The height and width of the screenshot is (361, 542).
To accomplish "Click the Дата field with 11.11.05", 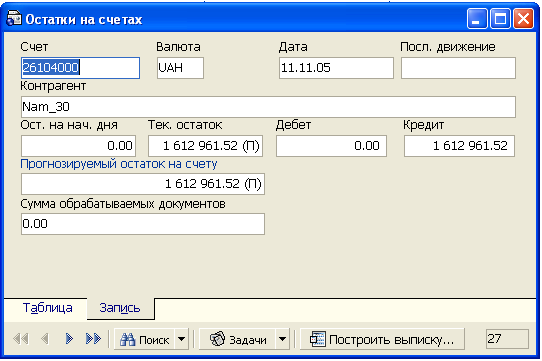I will pos(336,68).
